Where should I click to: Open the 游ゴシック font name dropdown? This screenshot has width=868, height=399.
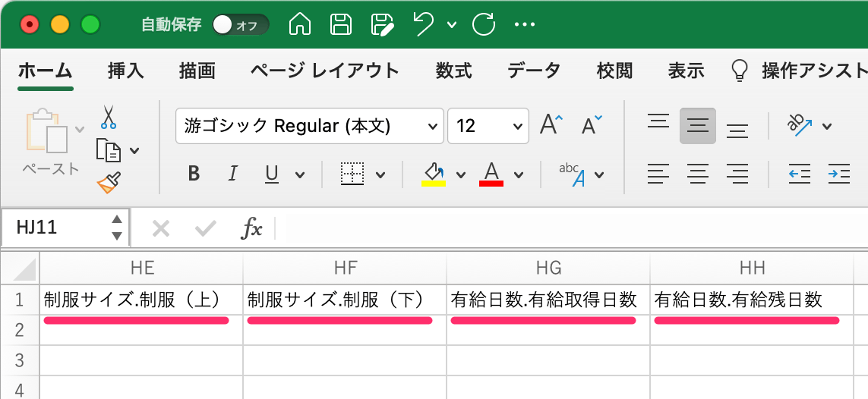(309, 126)
